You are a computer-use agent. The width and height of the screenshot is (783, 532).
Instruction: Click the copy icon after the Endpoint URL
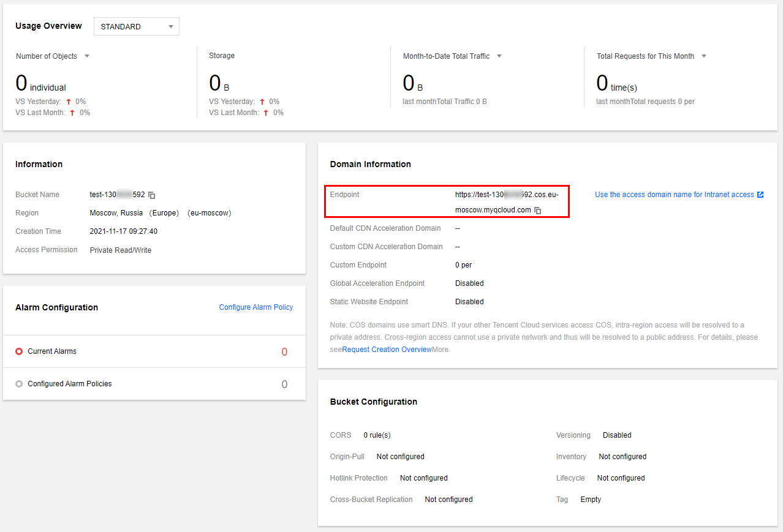tap(537, 210)
